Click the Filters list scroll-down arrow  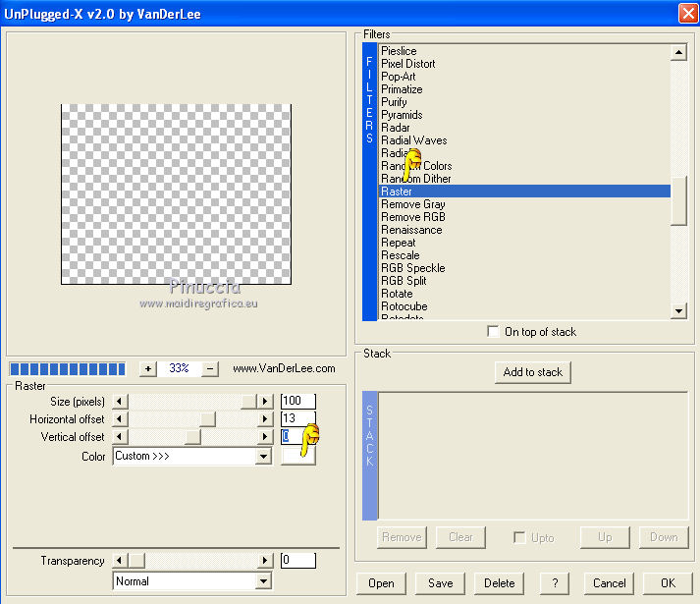[x=678, y=311]
